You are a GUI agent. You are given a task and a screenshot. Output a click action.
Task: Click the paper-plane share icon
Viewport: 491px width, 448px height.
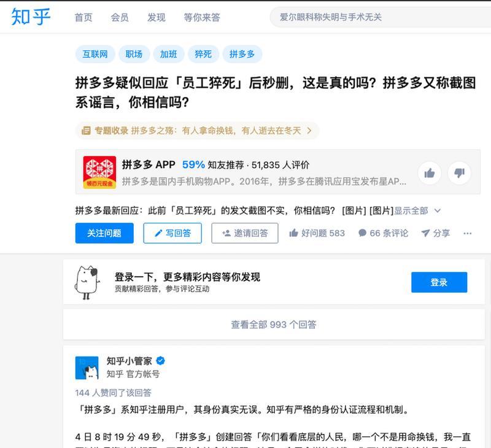click(x=425, y=233)
